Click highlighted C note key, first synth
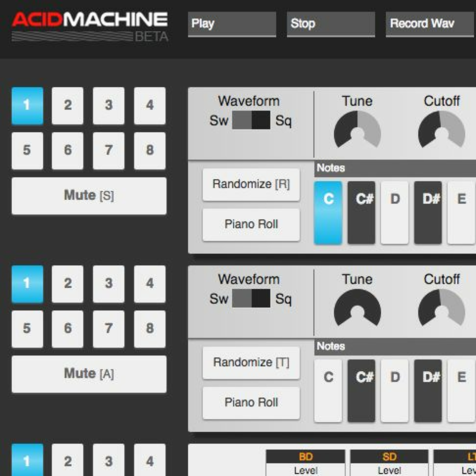The width and height of the screenshot is (476, 476). (328, 213)
